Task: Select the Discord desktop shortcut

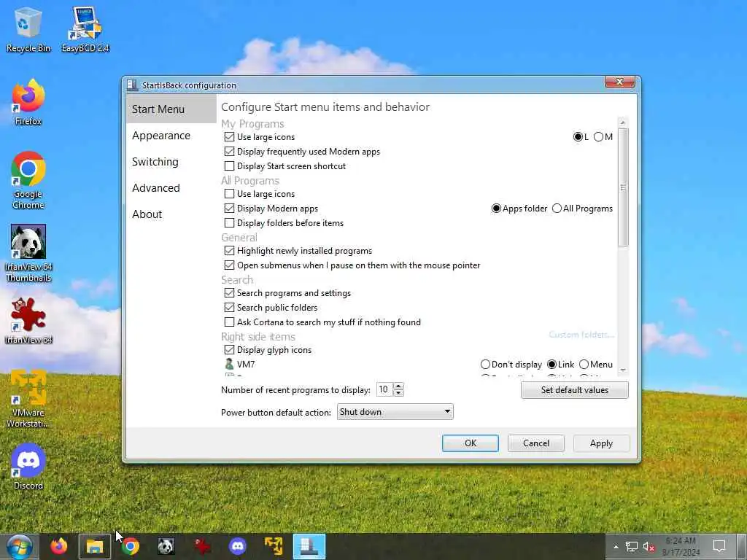Action: tap(28, 467)
